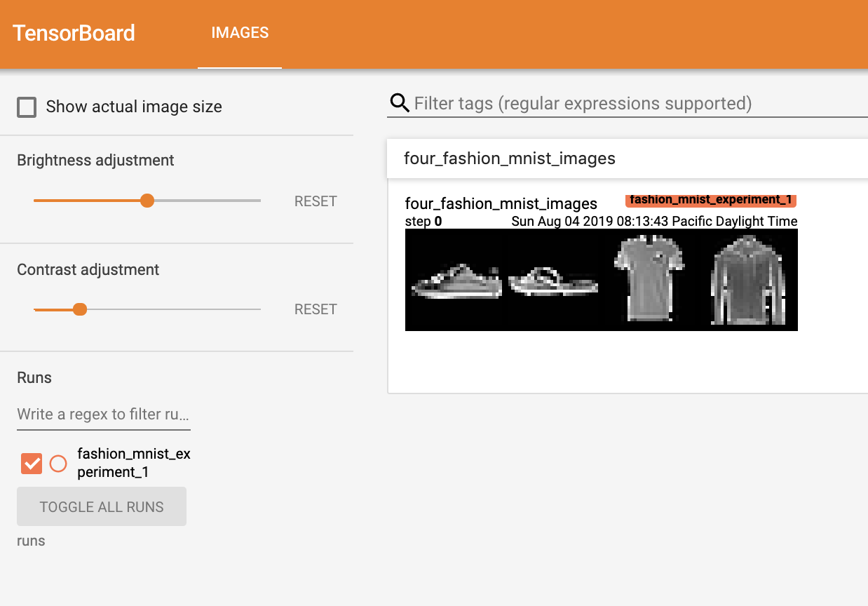Enable Show actual image size
Screen dimensions: 868x606
26,107
